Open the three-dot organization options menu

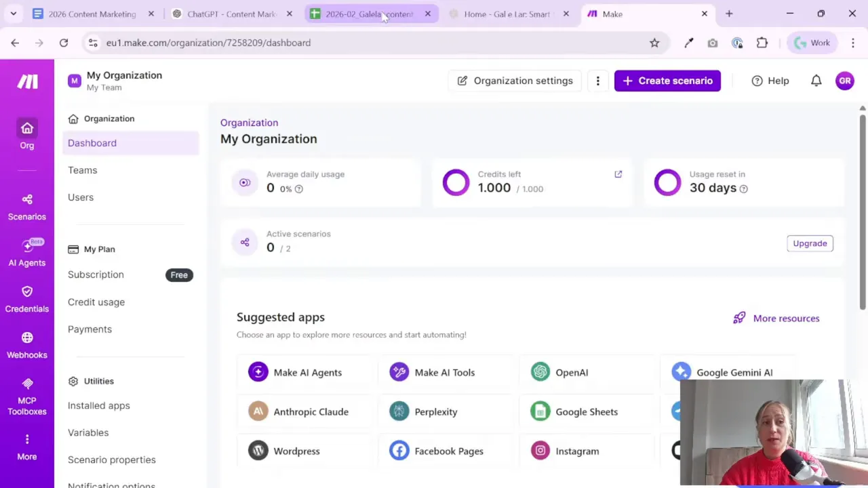point(597,81)
